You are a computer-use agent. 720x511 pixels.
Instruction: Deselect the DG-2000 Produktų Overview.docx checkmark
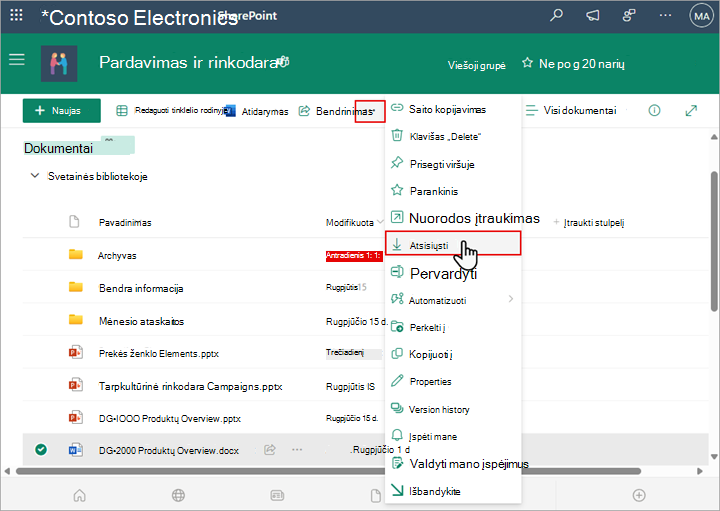[41, 449]
